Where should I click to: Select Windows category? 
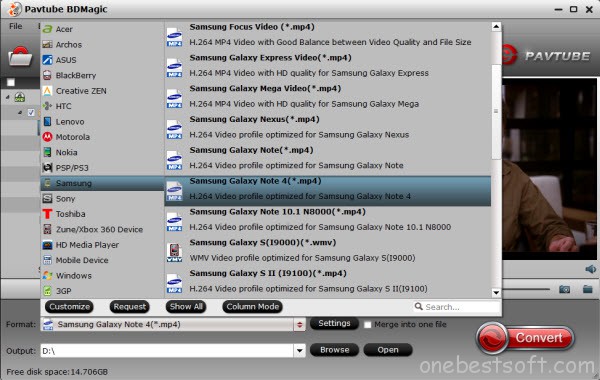coord(103,276)
